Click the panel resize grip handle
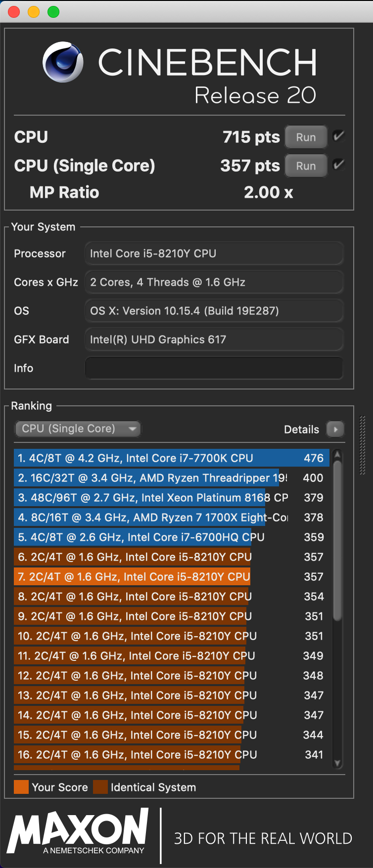The width and height of the screenshot is (373, 868). (x=363, y=445)
